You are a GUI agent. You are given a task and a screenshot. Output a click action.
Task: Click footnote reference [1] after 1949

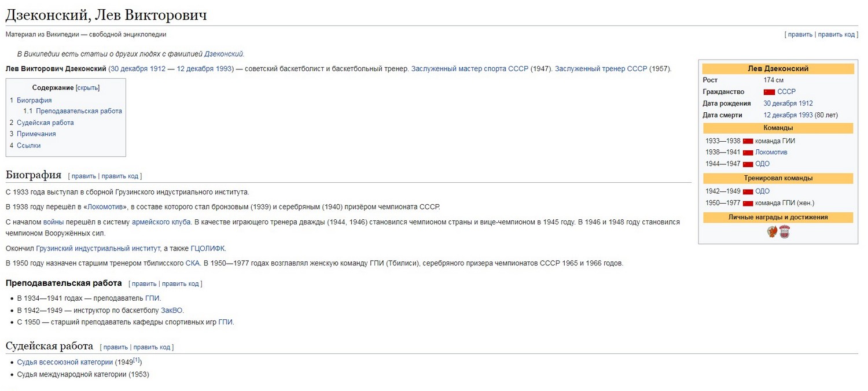coord(137,360)
